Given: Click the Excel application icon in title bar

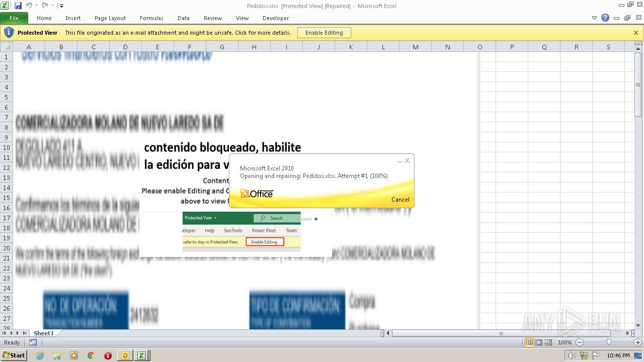Looking at the screenshot, I should pos(6,6).
